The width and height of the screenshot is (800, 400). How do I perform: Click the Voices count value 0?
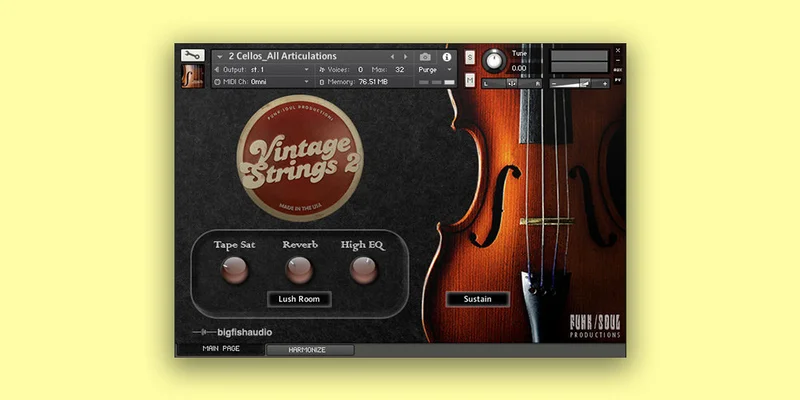tap(360, 69)
